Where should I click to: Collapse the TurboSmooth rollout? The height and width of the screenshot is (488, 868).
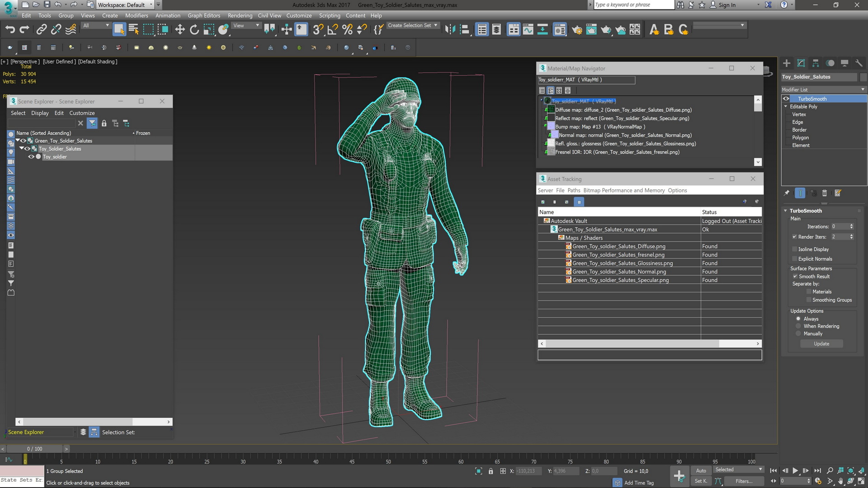tap(786, 211)
